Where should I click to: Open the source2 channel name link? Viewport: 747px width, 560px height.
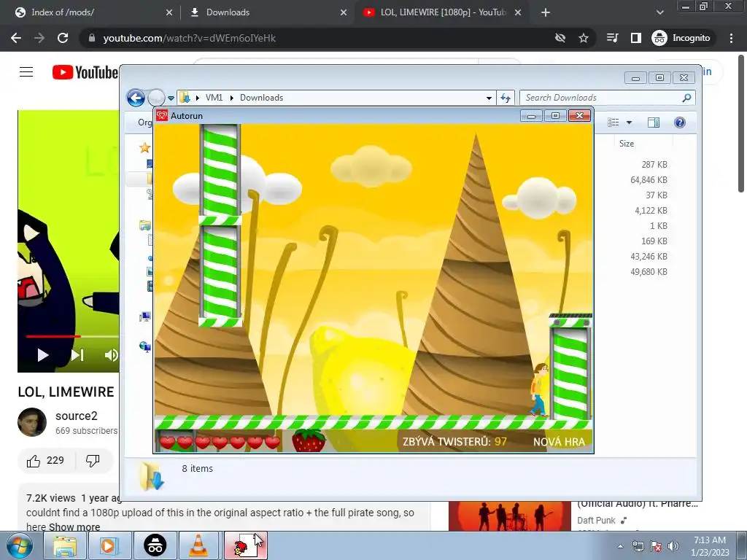76,416
